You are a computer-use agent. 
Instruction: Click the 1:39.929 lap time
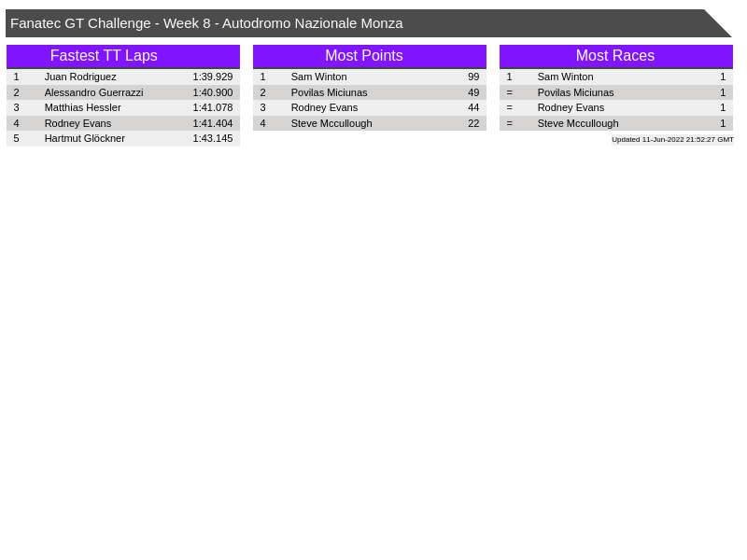[x=212, y=77]
